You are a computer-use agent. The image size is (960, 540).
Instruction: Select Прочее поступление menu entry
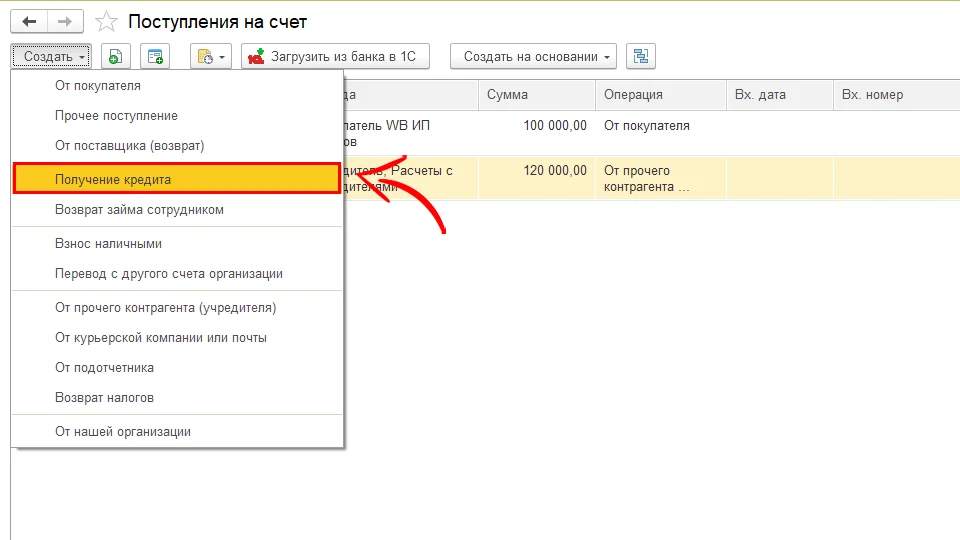point(116,116)
